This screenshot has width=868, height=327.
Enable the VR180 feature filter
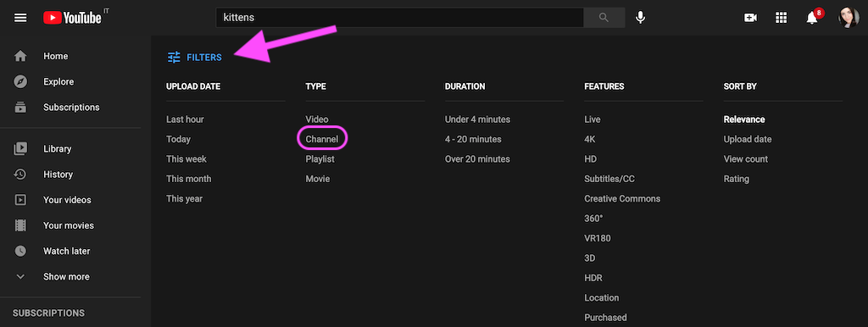[598, 238]
